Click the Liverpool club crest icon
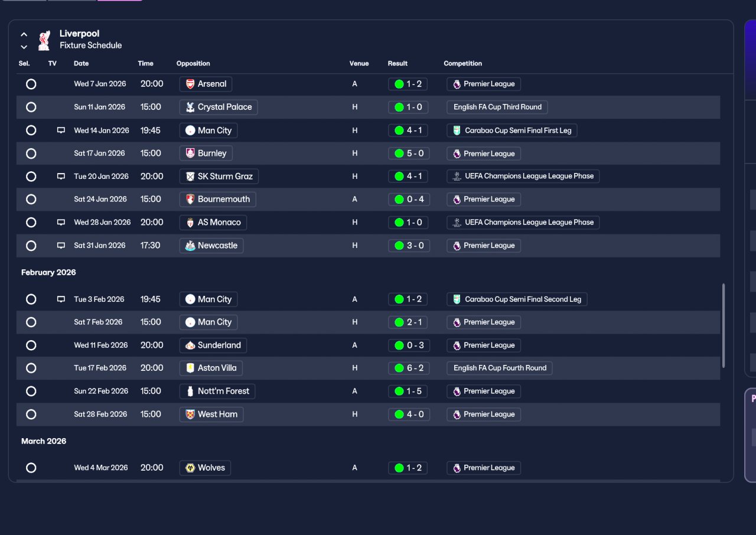The height and width of the screenshot is (535, 756). (x=44, y=40)
